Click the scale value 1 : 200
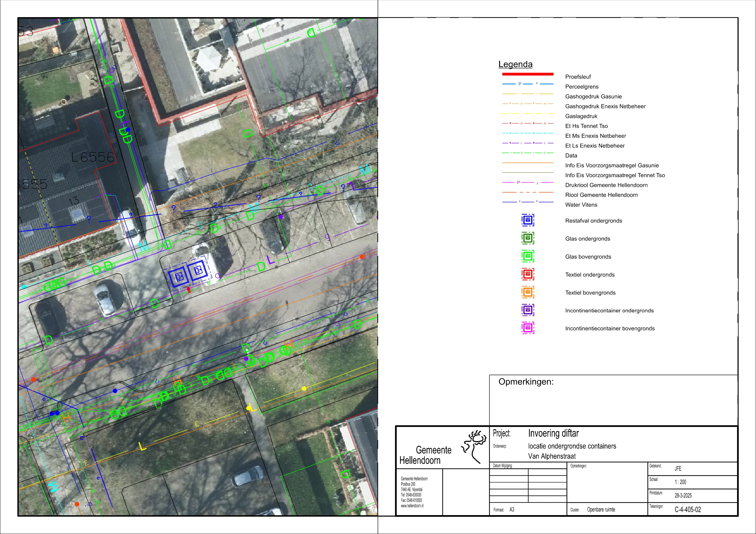 pos(680,482)
